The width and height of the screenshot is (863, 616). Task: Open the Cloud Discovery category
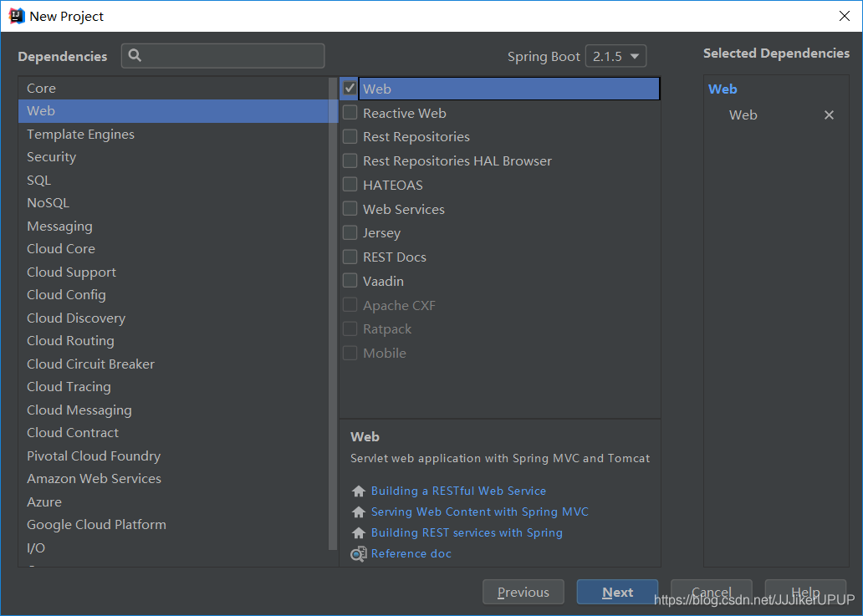click(173, 318)
